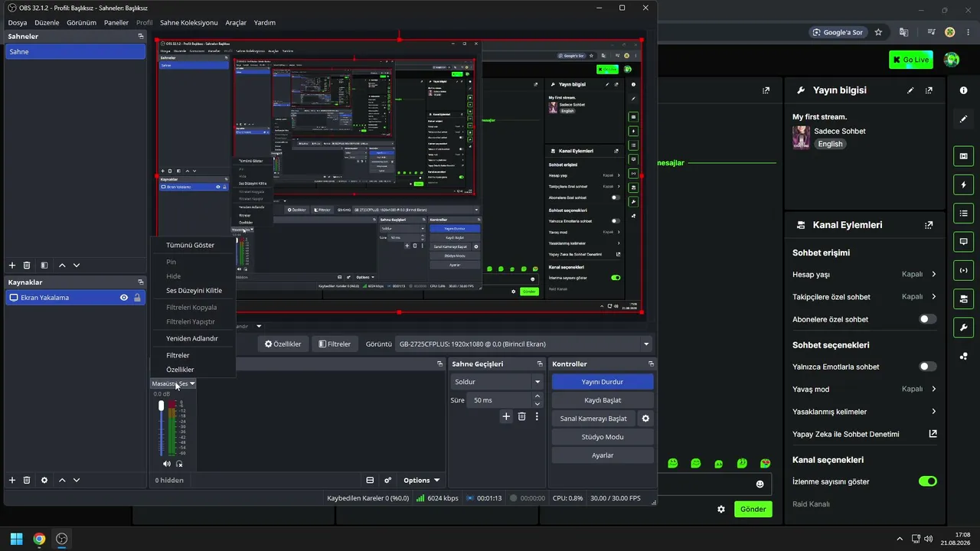Screen dimensions: 980x551
Task: Undock the Kontroller panel
Action: [x=652, y=364]
